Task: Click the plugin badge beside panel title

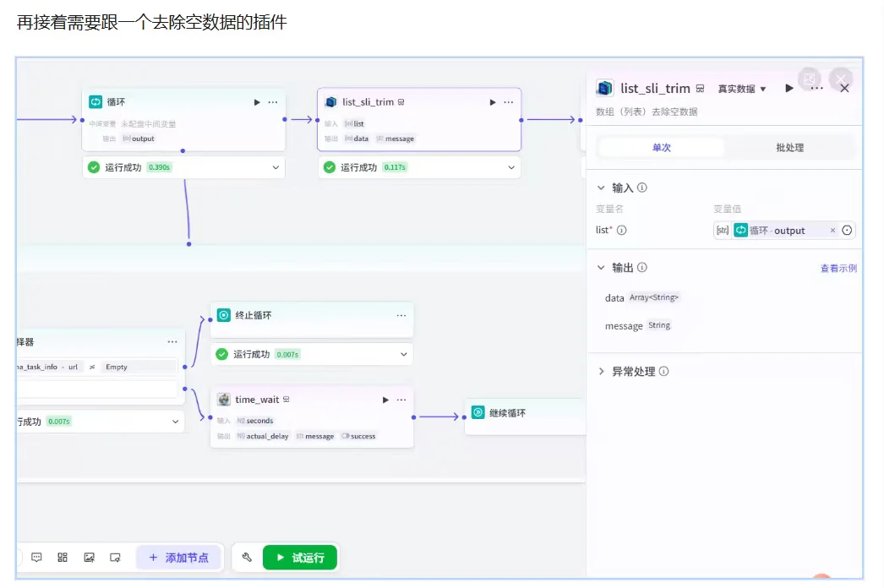Action: (x=701, y=89)
